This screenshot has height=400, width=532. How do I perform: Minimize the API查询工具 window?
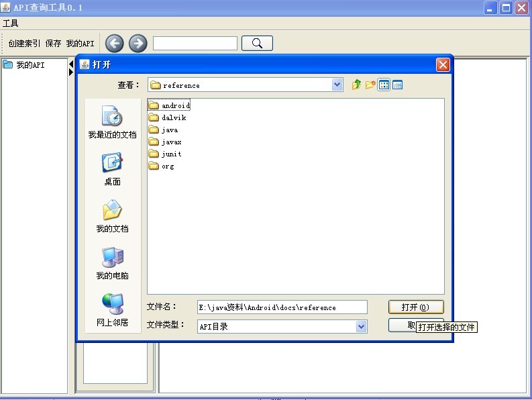click(x=490, y=8)
